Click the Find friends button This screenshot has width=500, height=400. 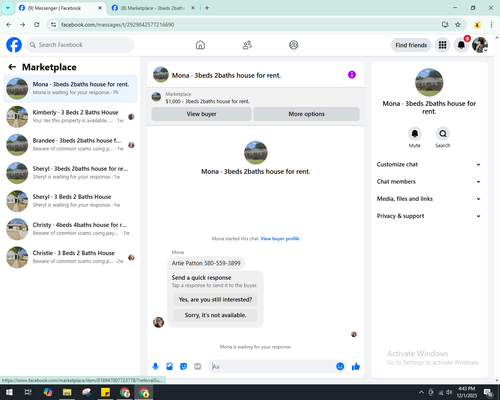(411, 45)
